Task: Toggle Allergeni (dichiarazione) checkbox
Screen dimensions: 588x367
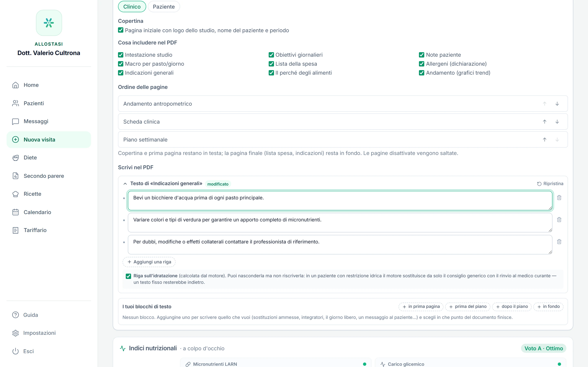Action: click(x=422, y=64)
